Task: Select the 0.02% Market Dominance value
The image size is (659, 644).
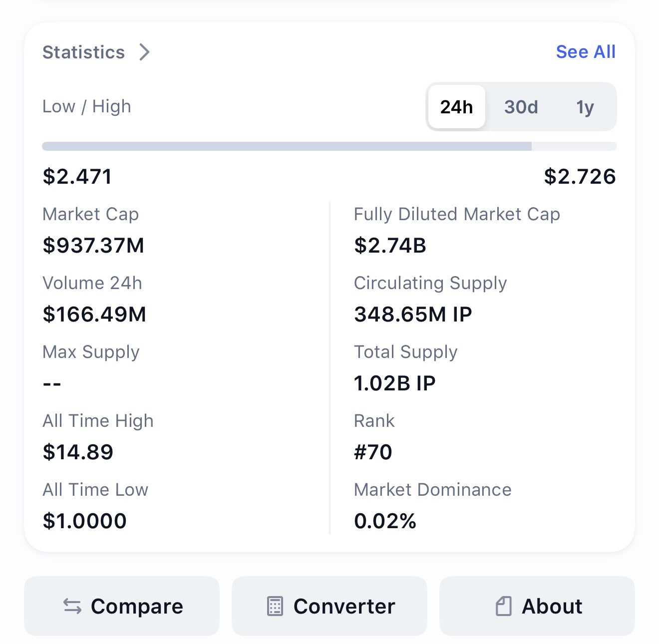Action: pos(385,521)
